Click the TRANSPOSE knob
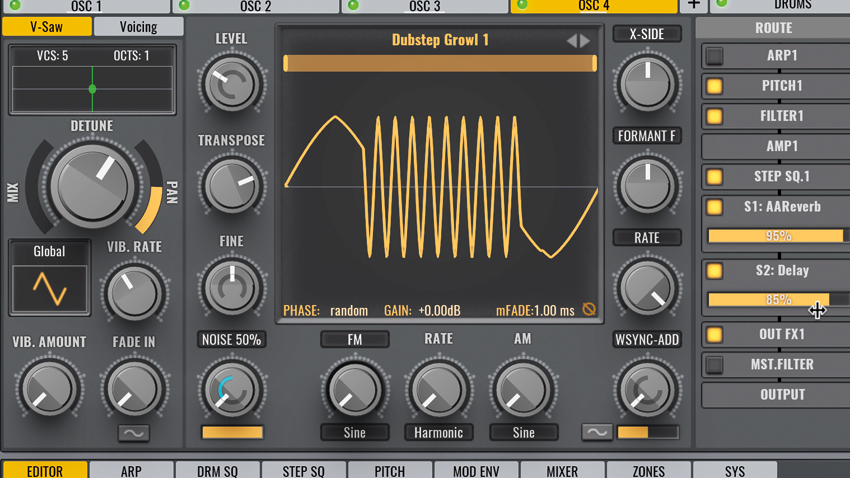The image size is (850, 478). click(x=231, y=186)
